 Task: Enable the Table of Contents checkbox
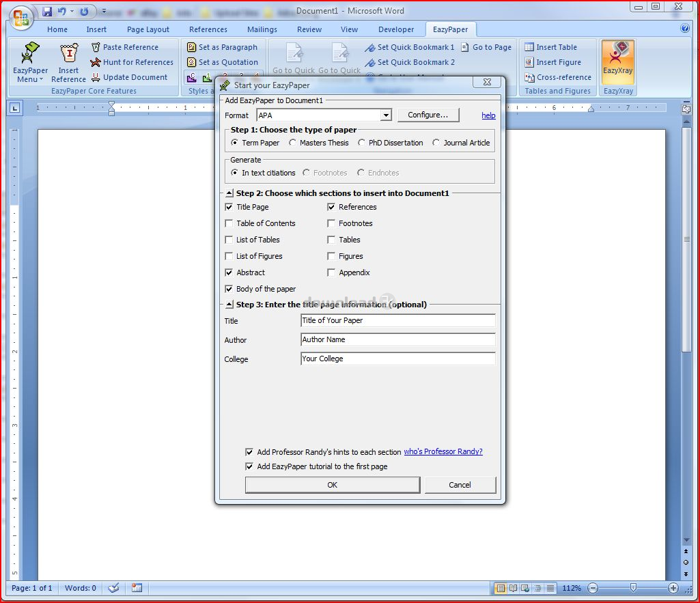click(x=229, y=223)
